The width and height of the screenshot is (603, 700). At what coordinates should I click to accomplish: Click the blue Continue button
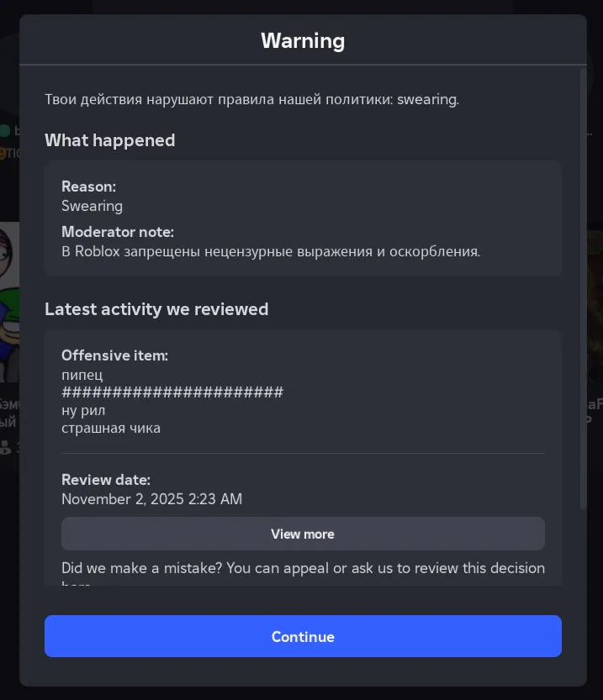click(x=303, y=636)
